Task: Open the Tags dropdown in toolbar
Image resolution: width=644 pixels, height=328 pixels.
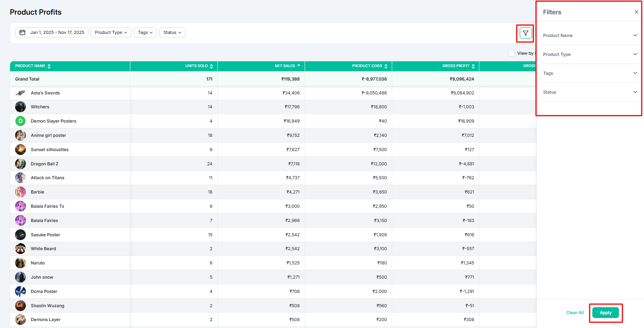Action: (x=145, y=32)
